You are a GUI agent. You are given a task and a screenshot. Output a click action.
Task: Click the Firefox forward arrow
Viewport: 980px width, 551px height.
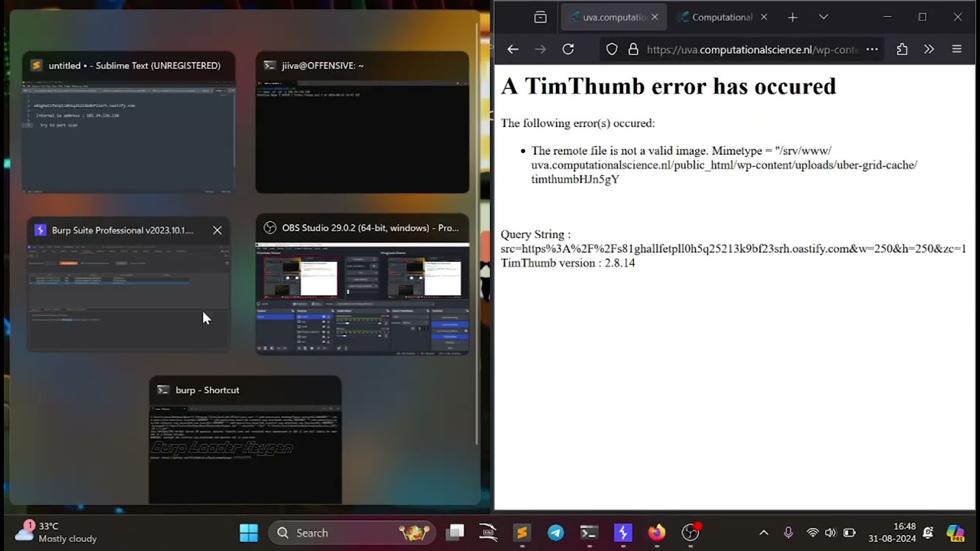point(541,49)
